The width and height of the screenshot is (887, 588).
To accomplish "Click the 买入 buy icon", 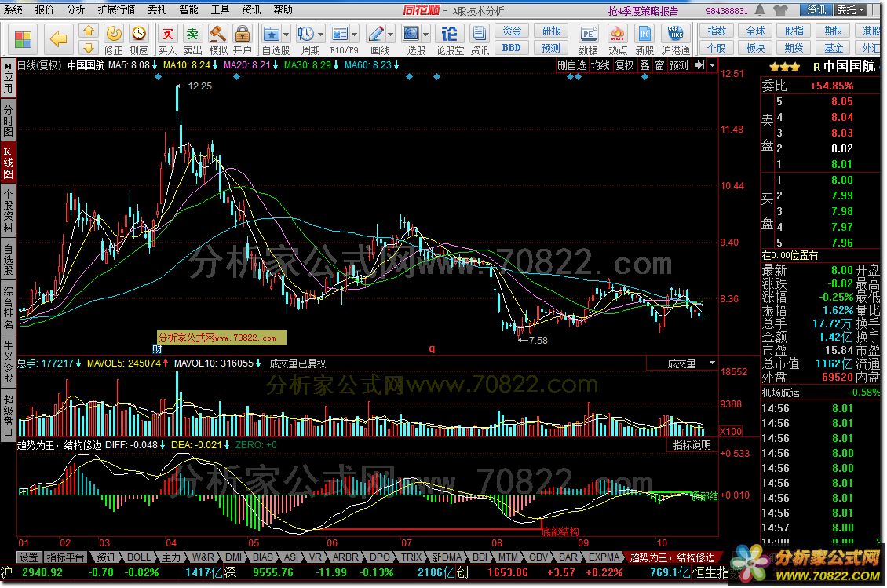I will tap(167, 40).
